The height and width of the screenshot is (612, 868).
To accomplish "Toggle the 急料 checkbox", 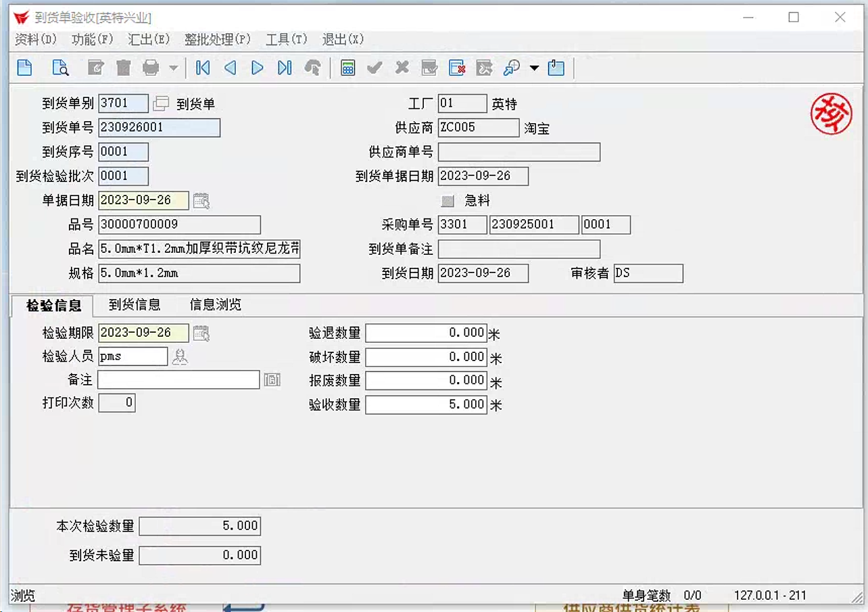I will pos(448,201).
